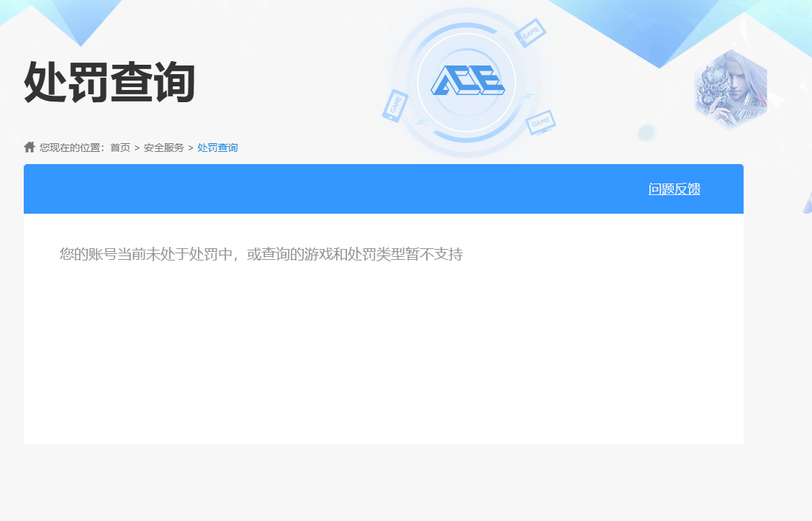Click the small lightning icon under the logo circle
Screen dimensions: 812x521
pos(420,120)
